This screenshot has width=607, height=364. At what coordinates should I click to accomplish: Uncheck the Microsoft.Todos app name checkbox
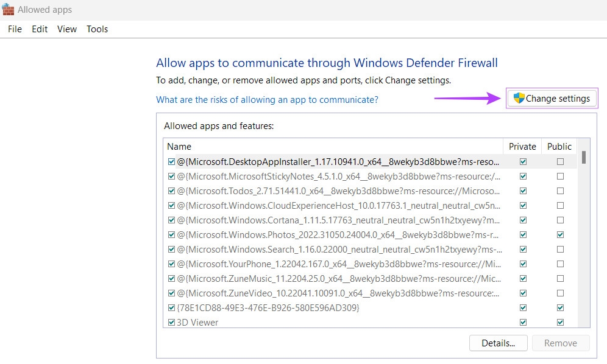click(171, 191)
